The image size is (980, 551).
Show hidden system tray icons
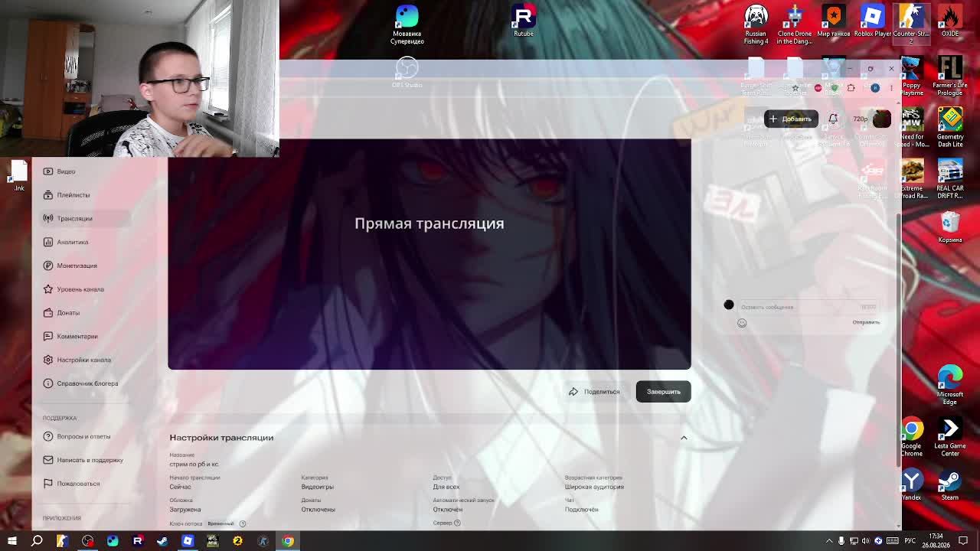[828, 541]
